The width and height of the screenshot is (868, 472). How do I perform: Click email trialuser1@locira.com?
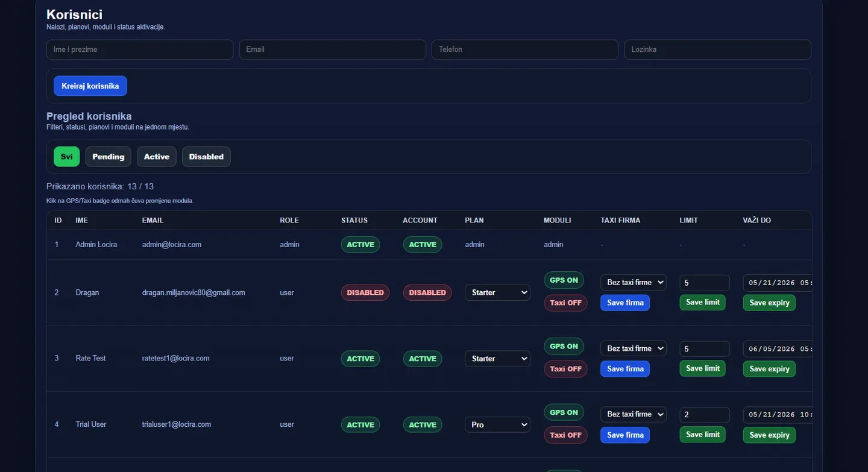(177, 424)
